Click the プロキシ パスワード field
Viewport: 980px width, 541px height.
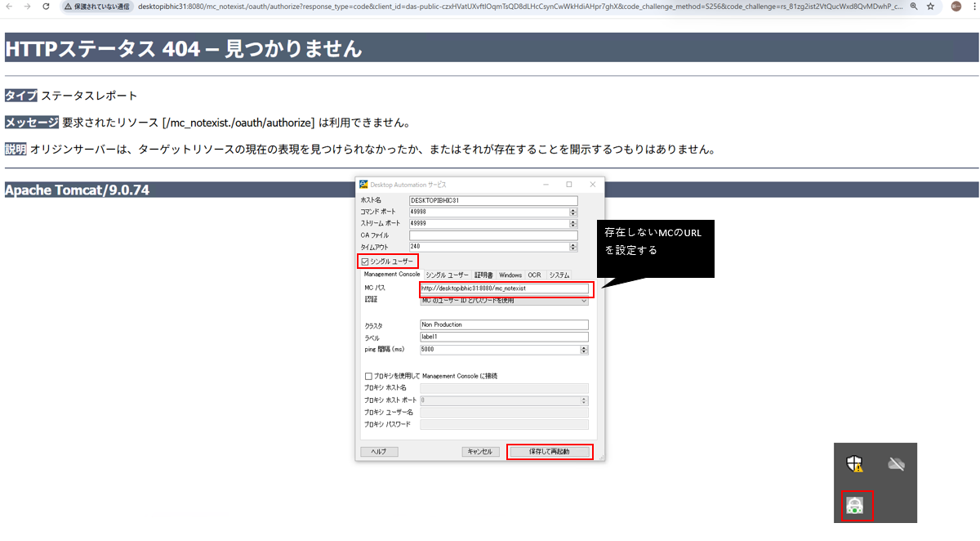[504, 425]
